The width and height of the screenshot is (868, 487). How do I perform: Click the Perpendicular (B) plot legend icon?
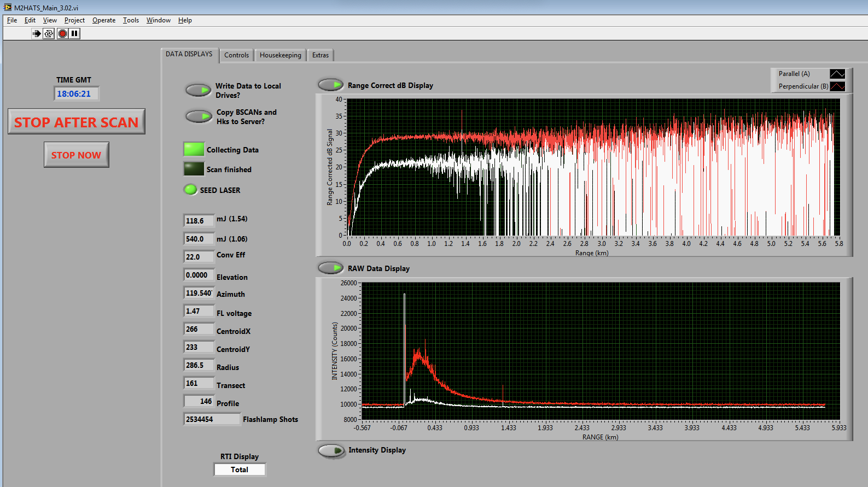(x=837, y=86)
